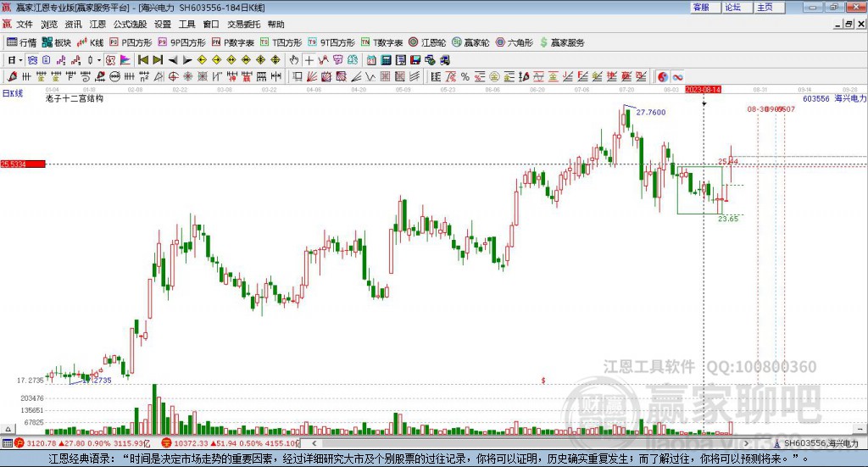Click SH603556,海兴电力 in status bar
Viewport: 868px width, 467px height.
click(x=821, y=443)
